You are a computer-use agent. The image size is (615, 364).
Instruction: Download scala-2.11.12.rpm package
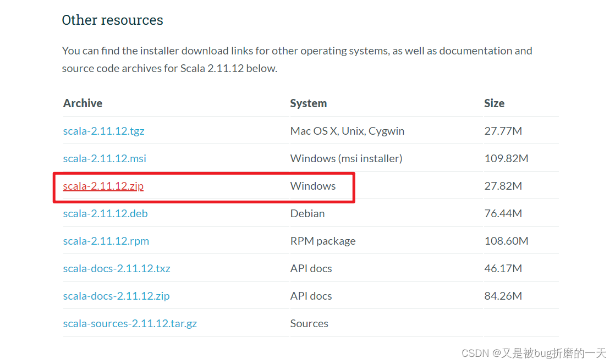(x=106, y=241)
